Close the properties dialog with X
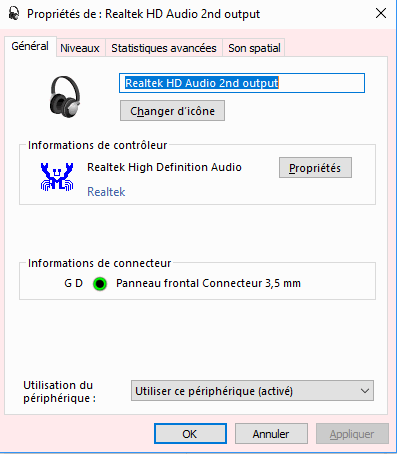This screenshot has width=397, height=454. pos(381,13)
